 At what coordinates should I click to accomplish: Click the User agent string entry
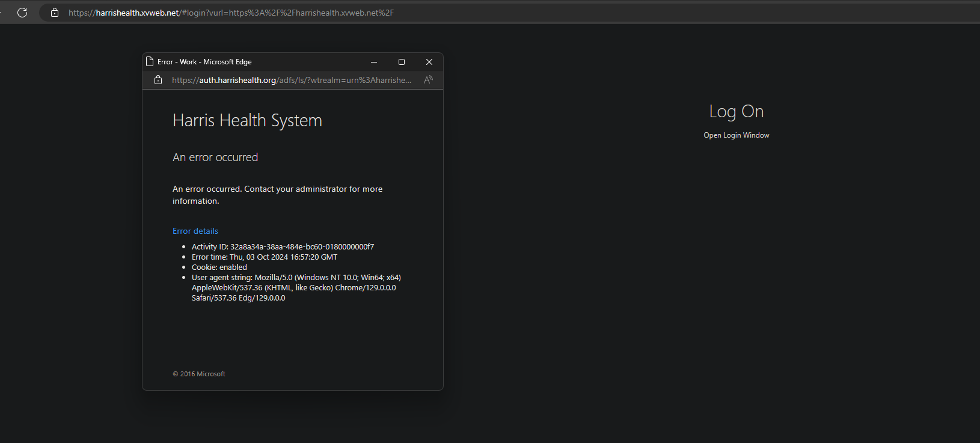(296, 287)
